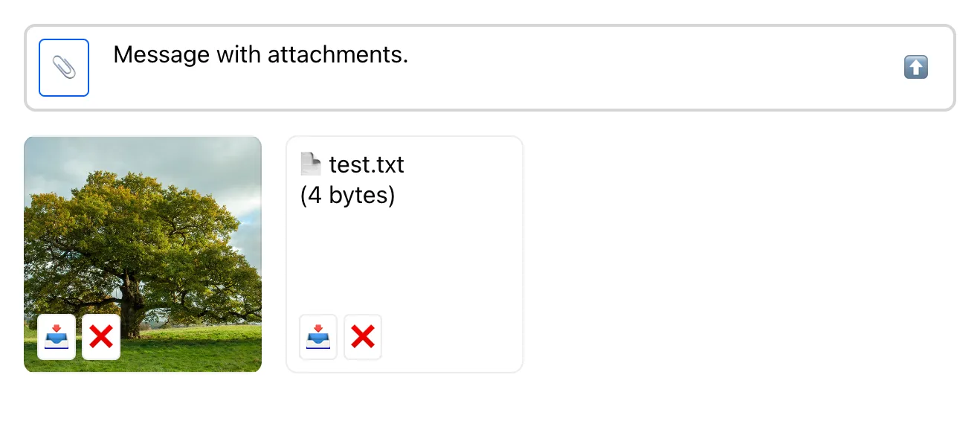The image size is (980, 421).
Task: Click the "(4 bytes)" file size text
Action: pyautogui.click(x=347, y=196)
